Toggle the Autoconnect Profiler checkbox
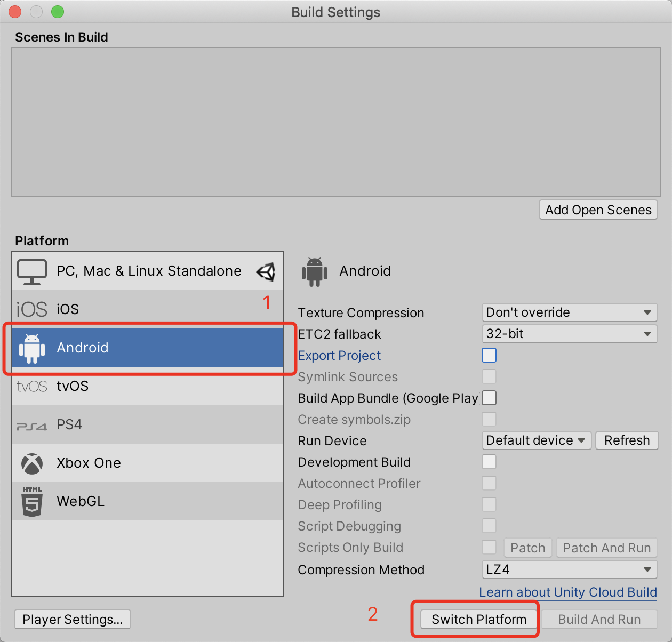This screenshot has width=672, height=642. click(489, 483)
